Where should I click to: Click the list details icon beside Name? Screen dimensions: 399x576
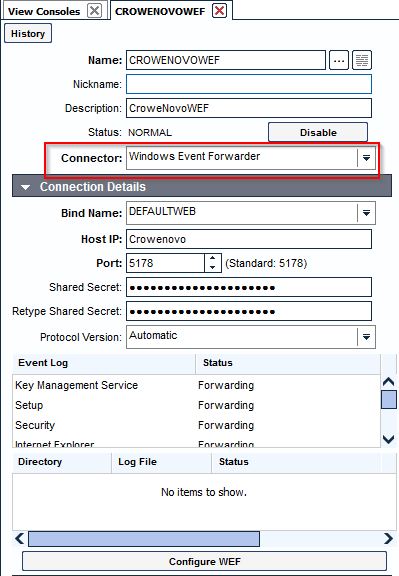(362, 60)
